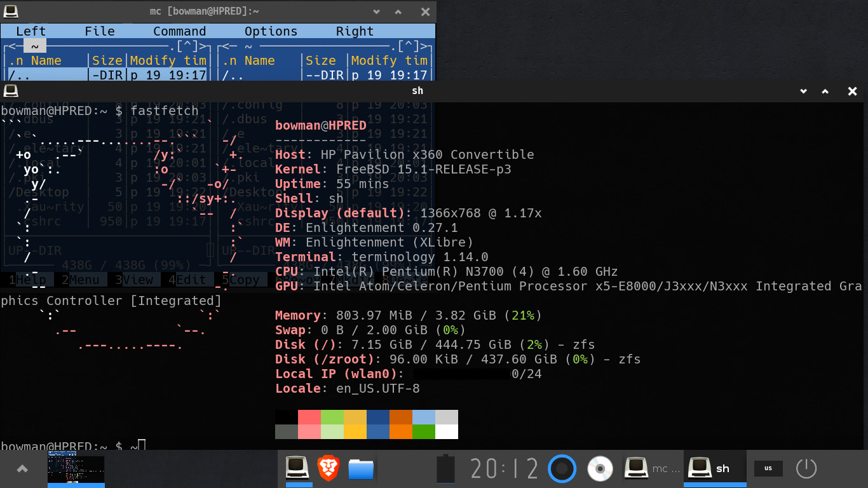Click the pink swatch in the bottom color row
Screen dimensions: 868x488
tap(309, 431)
